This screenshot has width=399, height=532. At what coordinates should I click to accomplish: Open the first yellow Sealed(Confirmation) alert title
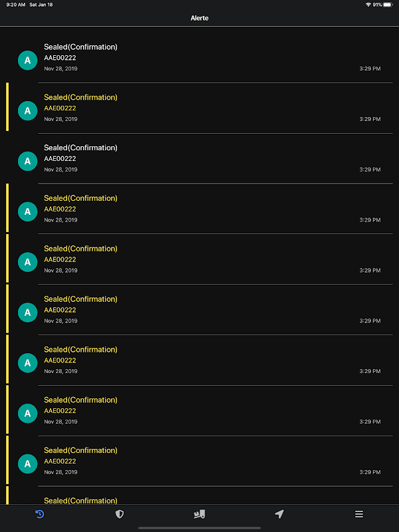80,98
